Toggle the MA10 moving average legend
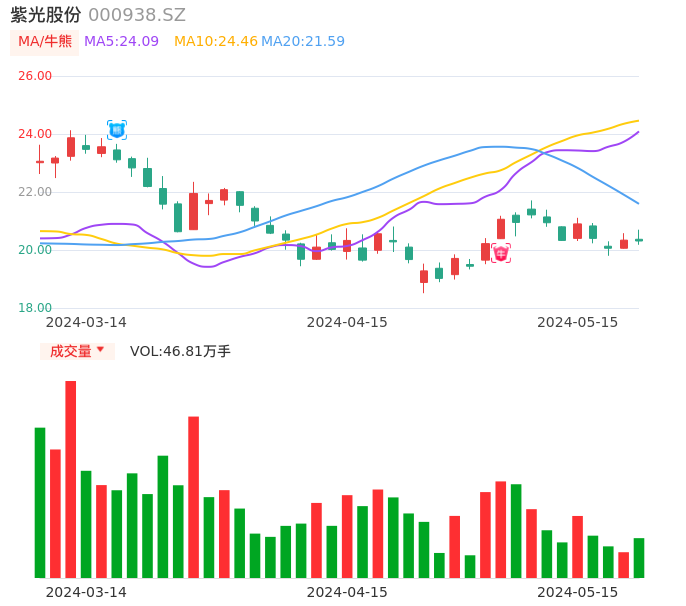 (x=215, y=42)
